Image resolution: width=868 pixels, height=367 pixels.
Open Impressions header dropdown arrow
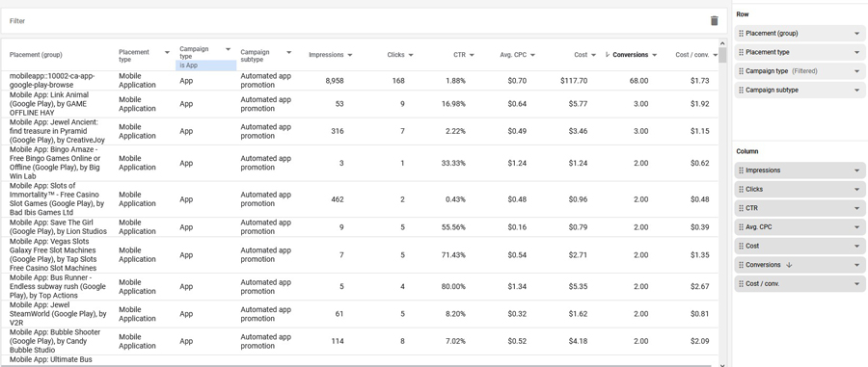pos(350,55)
